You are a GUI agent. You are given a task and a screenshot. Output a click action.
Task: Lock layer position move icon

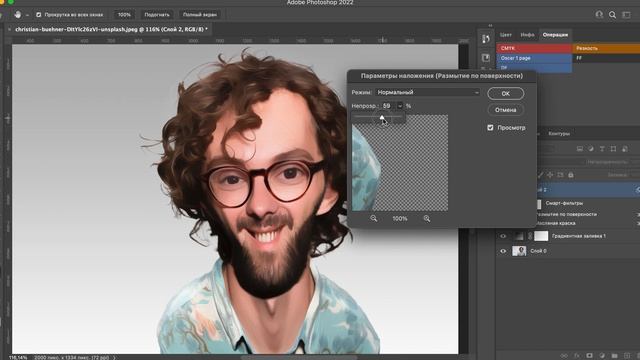550,175
